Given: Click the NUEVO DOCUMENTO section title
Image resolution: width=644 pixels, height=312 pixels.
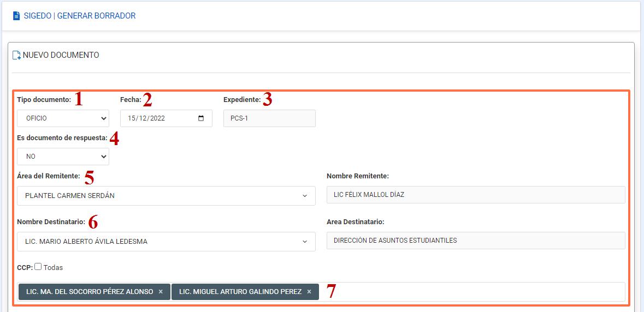Looking at the screenshot, I should (x=61, y=55).
